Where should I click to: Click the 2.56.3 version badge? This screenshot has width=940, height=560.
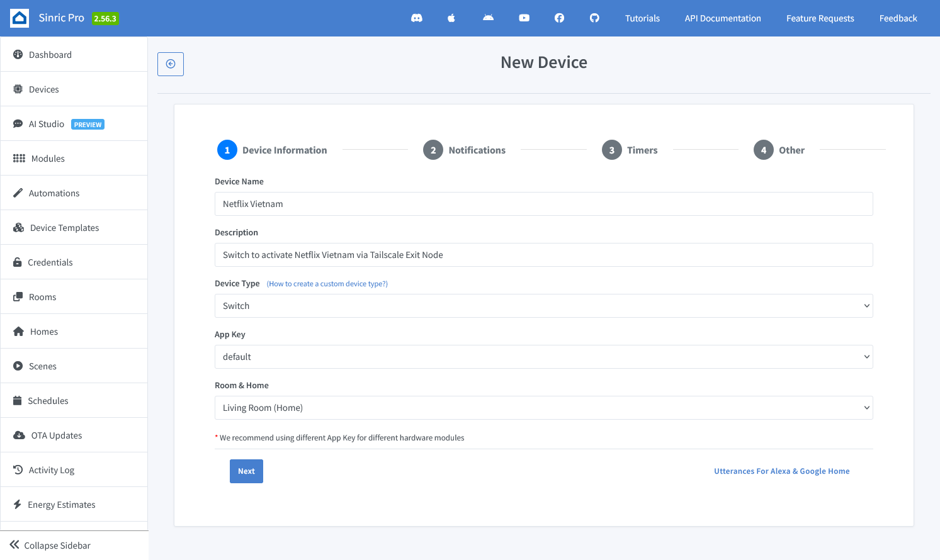click(105, 19)
